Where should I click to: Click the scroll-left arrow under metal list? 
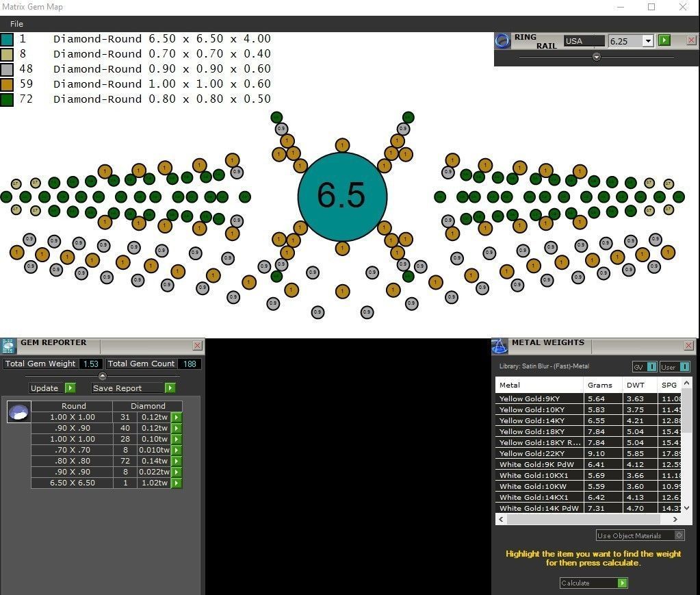pyautogui.click(x=501, y=519)
